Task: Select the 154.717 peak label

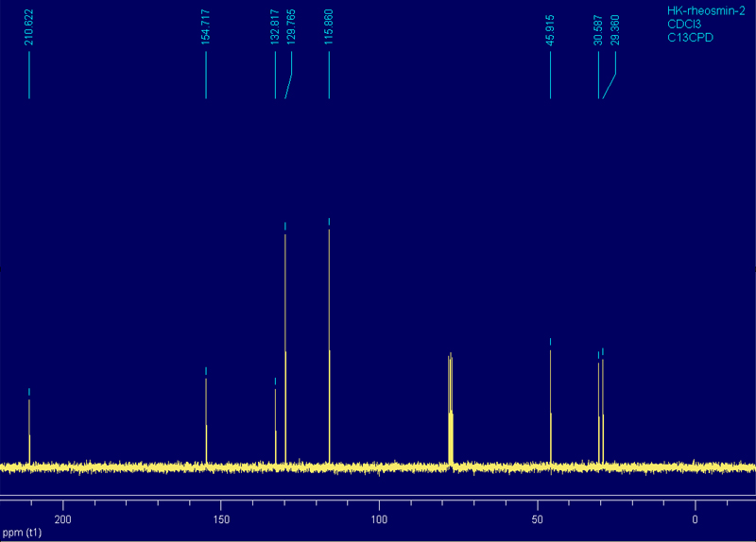Action: (206, 27)
